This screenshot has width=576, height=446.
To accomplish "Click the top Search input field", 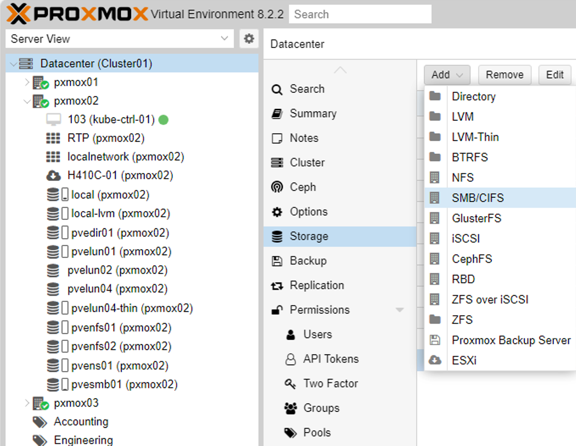I will tap(360, 14).
